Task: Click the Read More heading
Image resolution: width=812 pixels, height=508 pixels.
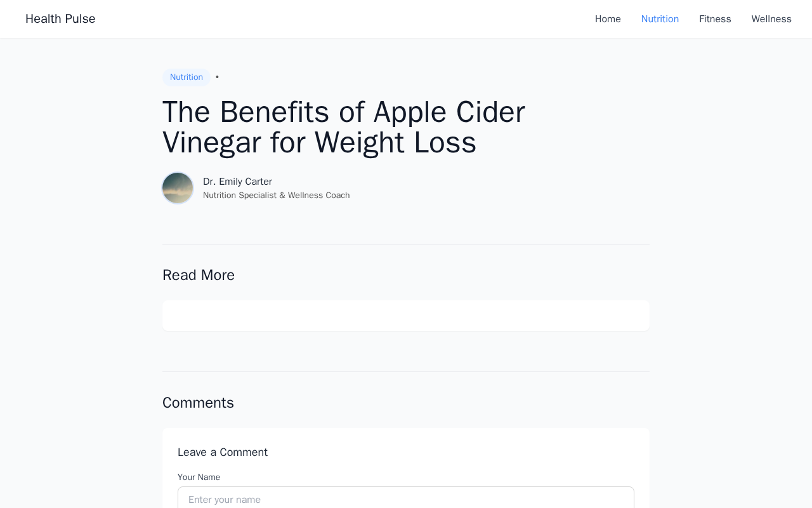Action: coord(199,275)
